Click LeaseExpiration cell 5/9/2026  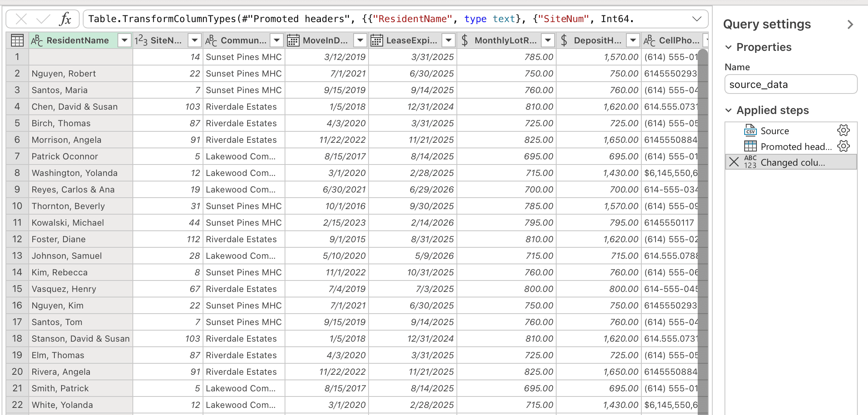click(x=413, y=256)
